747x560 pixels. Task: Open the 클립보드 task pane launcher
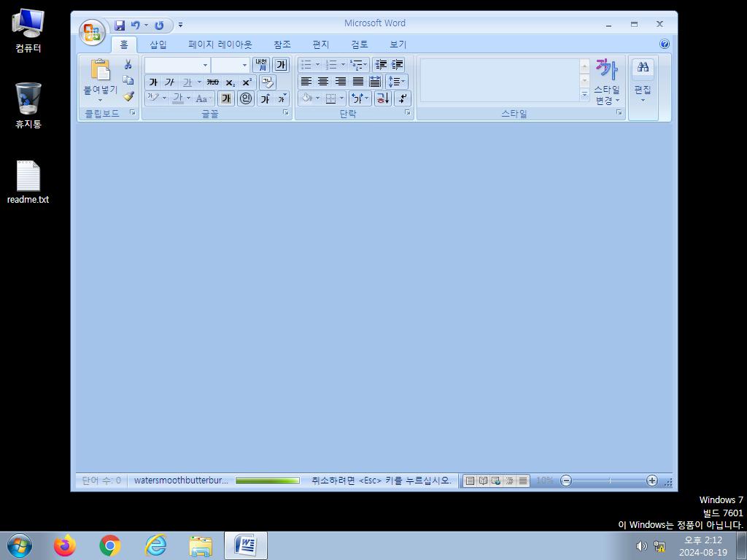click(133, 112)
